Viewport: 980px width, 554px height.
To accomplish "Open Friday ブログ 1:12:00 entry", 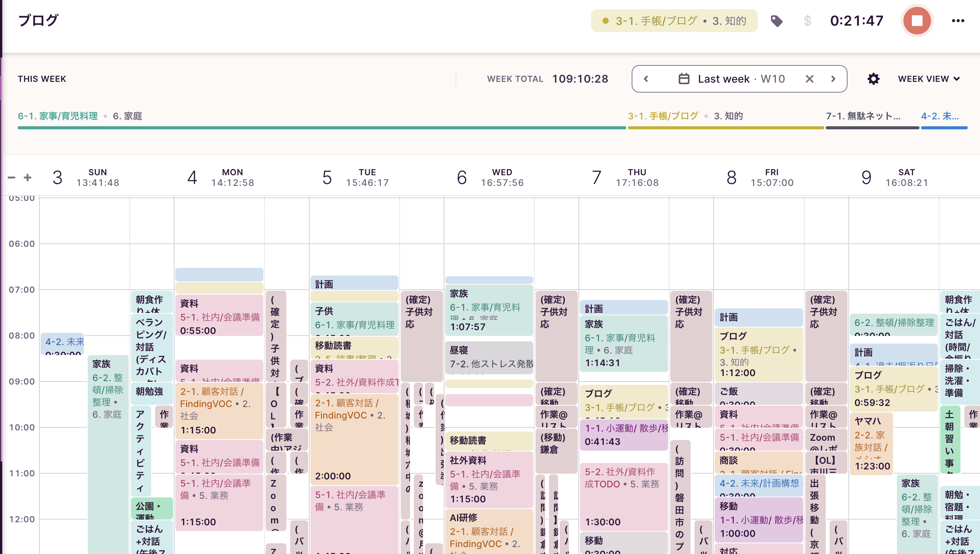I will click(758, 355).
